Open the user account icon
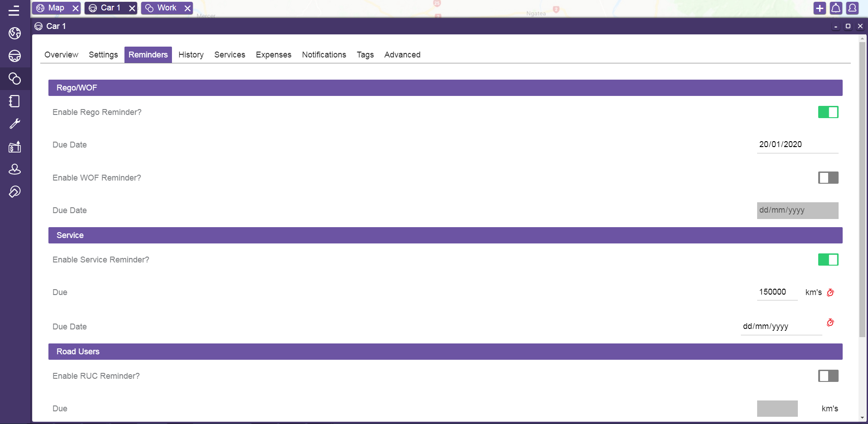Screen dimensions: 868x424 (852, 8)
